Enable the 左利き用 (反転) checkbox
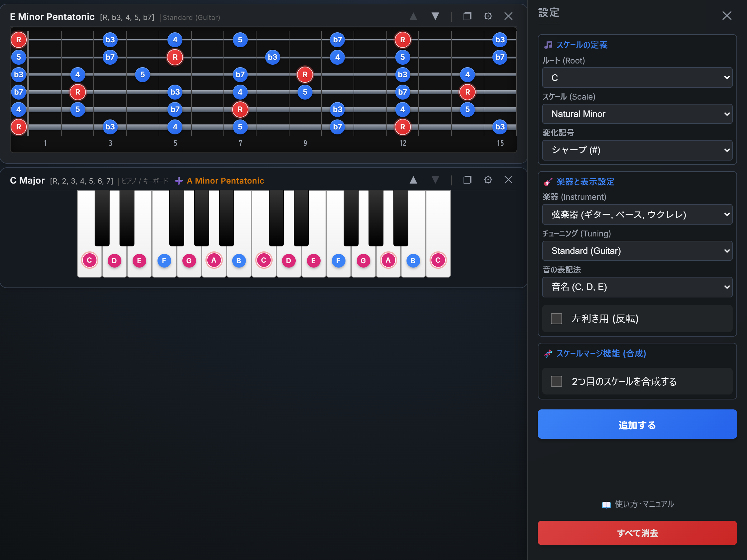The height and width of the screenshot is (560, 747). pos(556,318)
